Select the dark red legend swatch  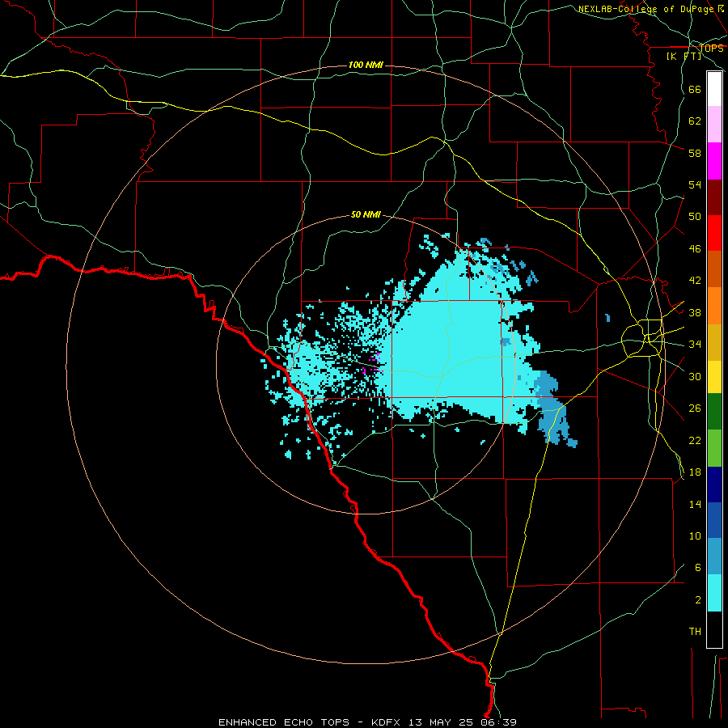pos(714,197)
